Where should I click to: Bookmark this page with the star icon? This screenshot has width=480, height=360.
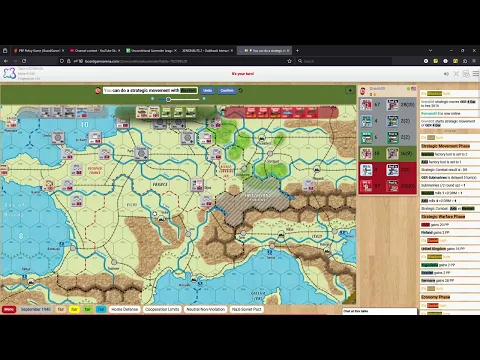289,61
